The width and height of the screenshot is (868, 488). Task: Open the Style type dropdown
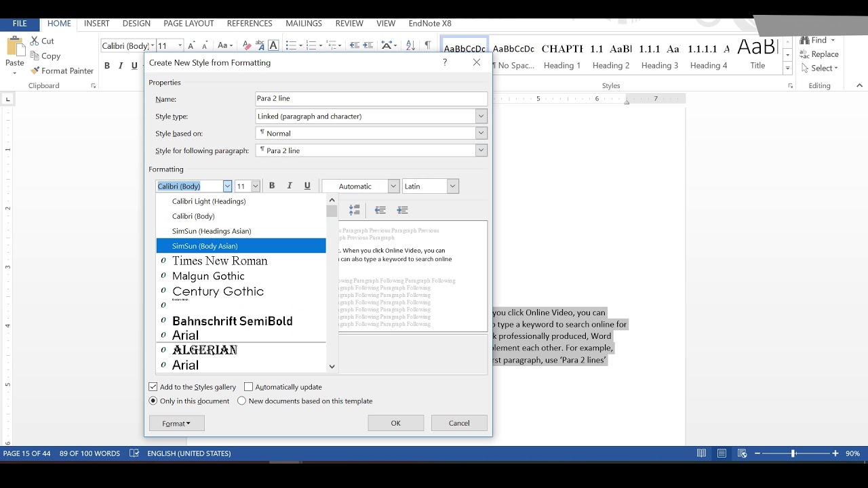(481, 117)
